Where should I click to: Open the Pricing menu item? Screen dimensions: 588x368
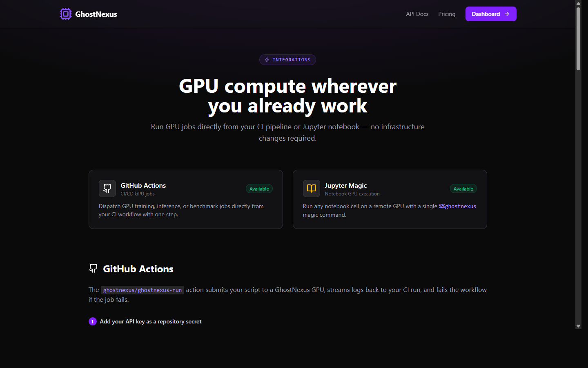point(447,13)
